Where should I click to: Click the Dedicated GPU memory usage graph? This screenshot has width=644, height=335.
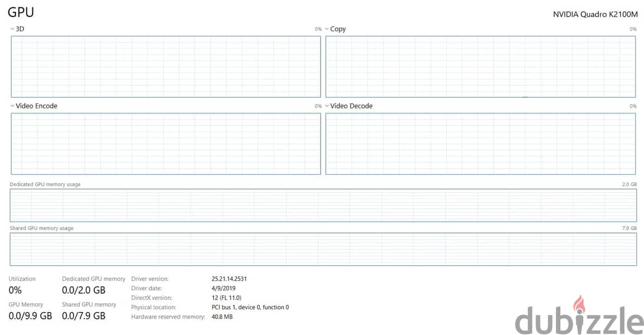(x=323, y=205)
